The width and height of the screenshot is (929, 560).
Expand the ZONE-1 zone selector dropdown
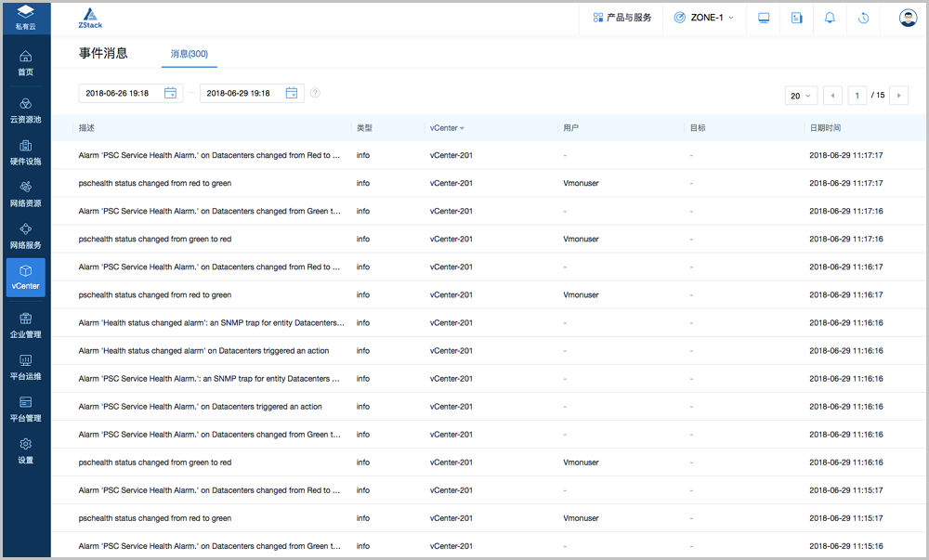[703, 18]
